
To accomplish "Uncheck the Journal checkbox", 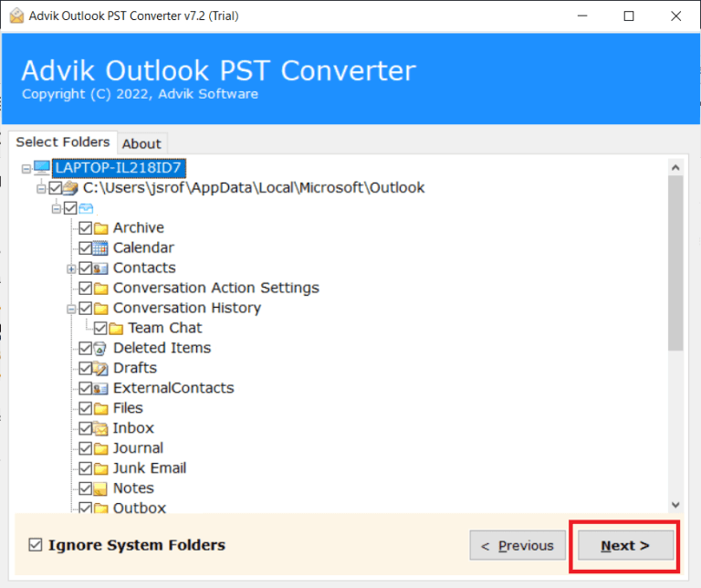I will coord(86,448).
